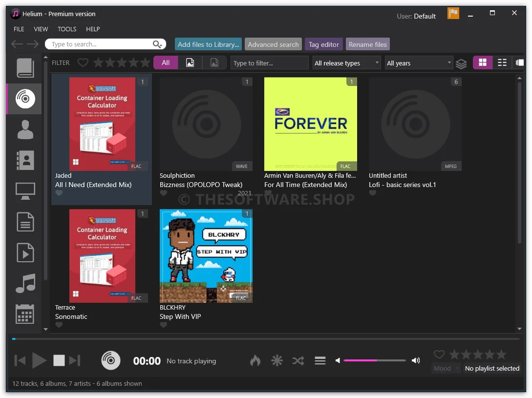Favorite the Soulphiction album heart
Image resolution: width=532 pixels, height=398 pixels.
point(164,193)
